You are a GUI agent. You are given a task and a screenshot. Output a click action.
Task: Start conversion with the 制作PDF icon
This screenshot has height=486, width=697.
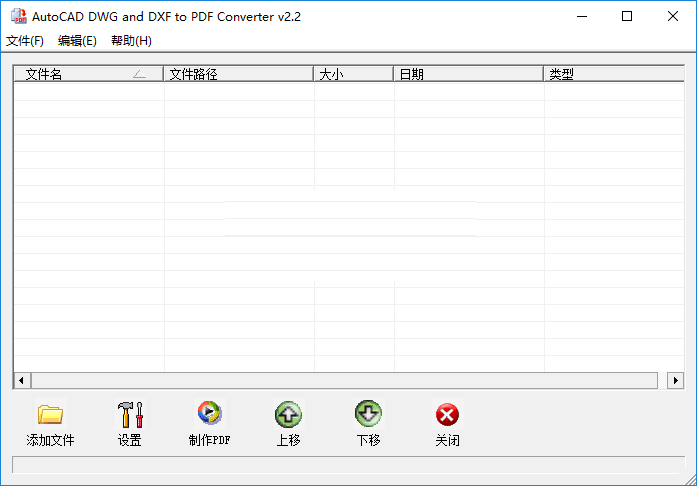click(209, 413)
